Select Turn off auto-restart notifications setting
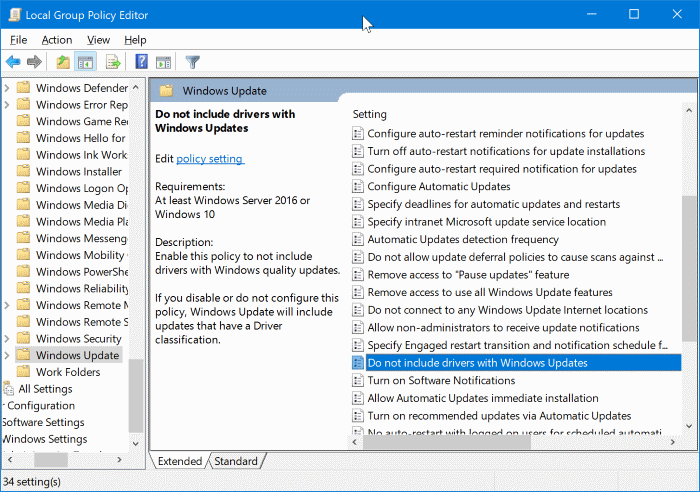This screenshot has width=700, height=492. pos(506,151)
